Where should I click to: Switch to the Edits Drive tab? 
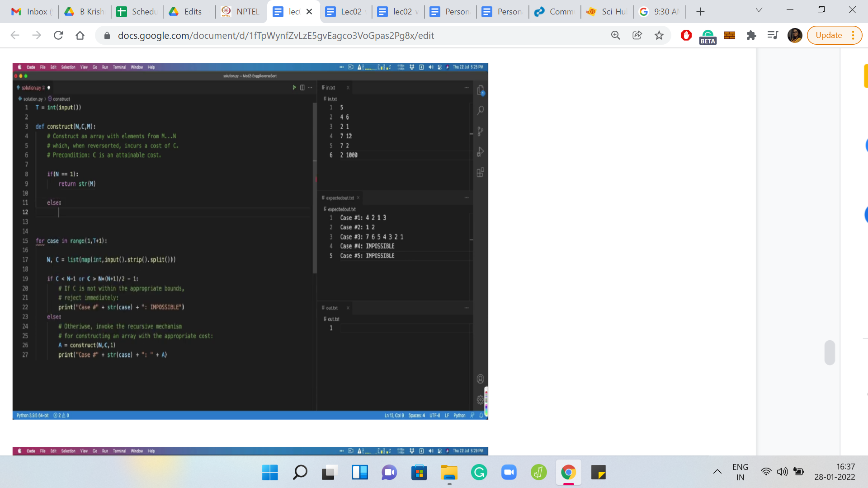coord(189,12)
